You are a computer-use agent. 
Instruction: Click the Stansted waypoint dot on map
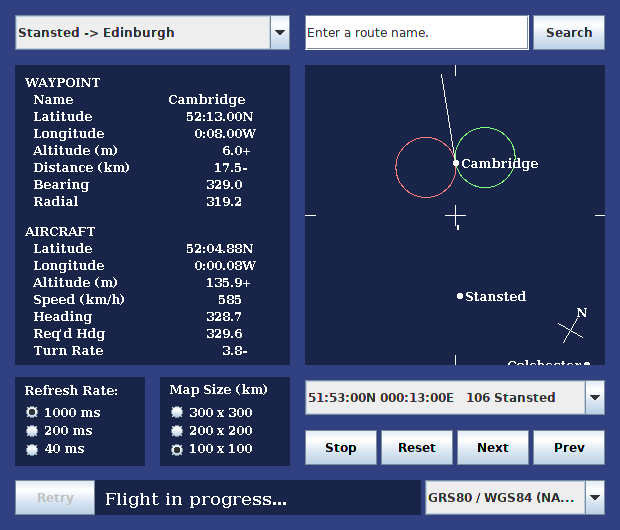[460, 296]
